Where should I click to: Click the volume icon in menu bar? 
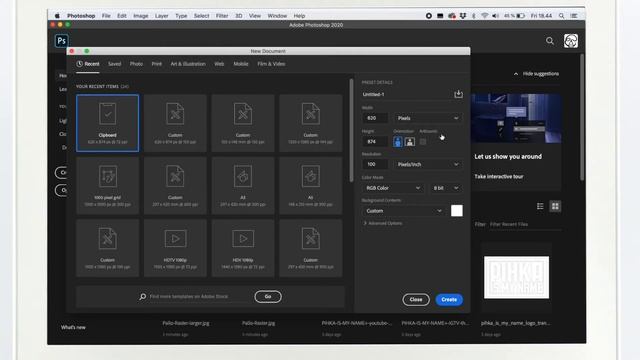tap(496, 16)
